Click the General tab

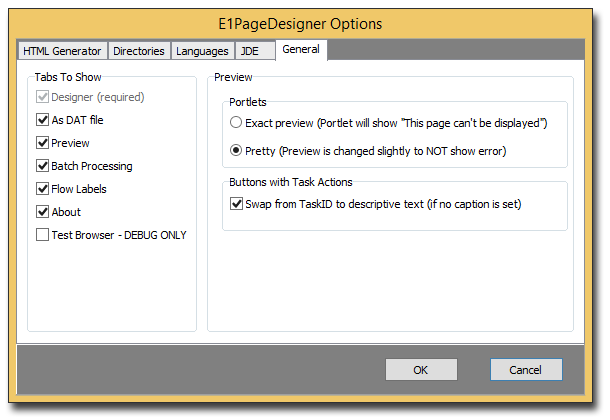301,50
